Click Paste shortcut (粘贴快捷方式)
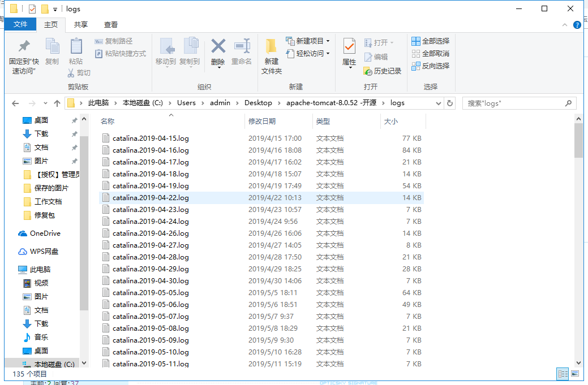Screen dimensions: 588x385 point(121,54)
